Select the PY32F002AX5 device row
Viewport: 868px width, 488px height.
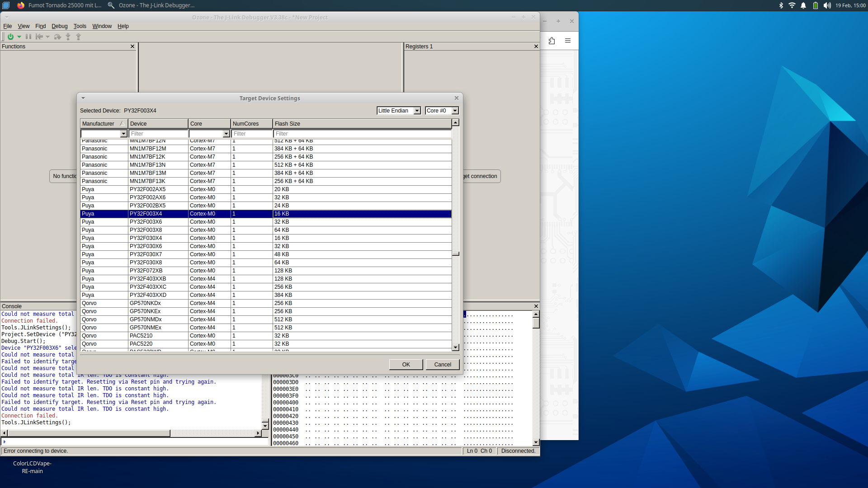(x=266, y=189)
